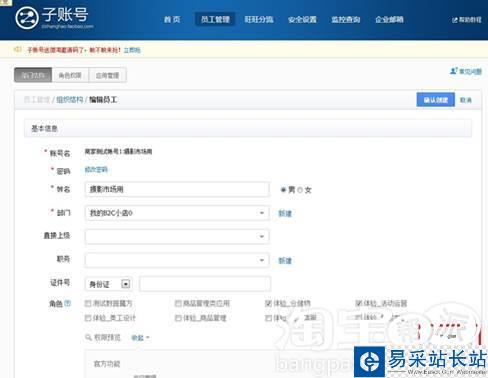The height and width of the screenshot is (378, 488).
Task: Click 新建 next to the 职务 dropdown
Action: (x=285, y=261)
